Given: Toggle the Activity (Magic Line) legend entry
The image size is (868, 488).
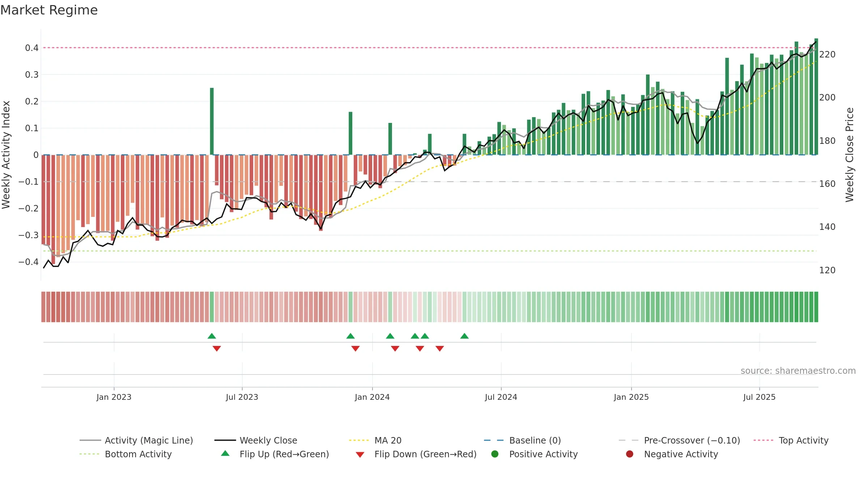Looking at the screenshot, I should pos(136,440).
